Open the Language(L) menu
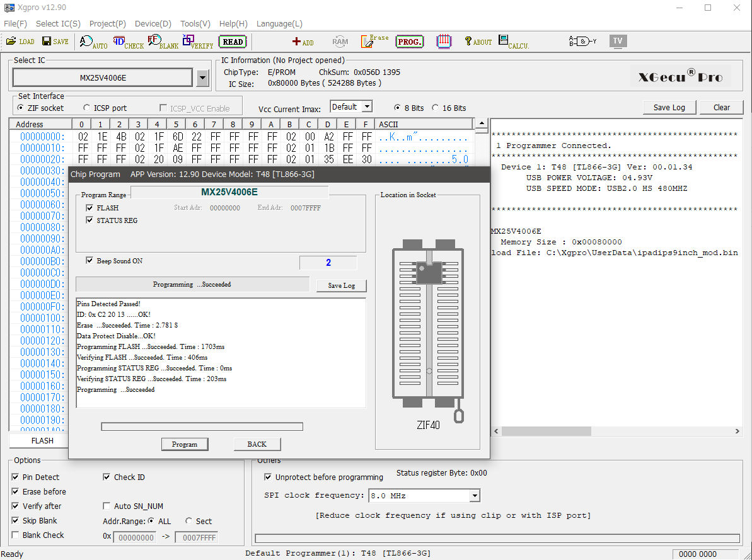 click(279, 23)
